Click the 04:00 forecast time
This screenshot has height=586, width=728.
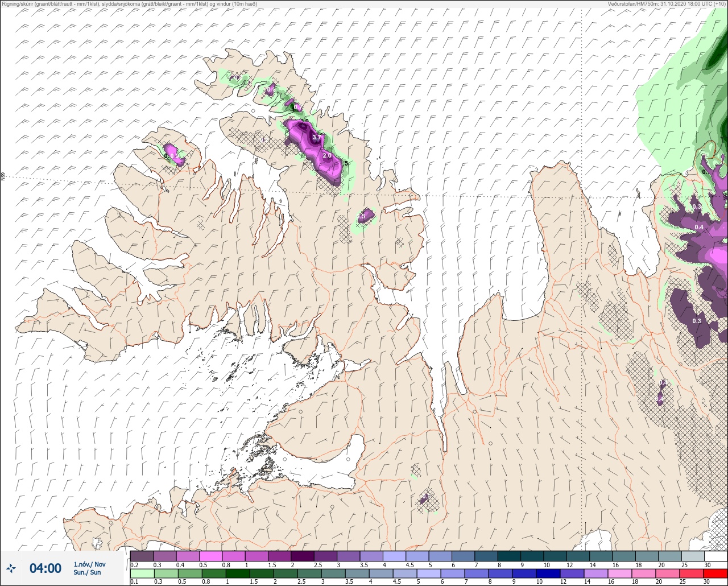tap(45, 568)
